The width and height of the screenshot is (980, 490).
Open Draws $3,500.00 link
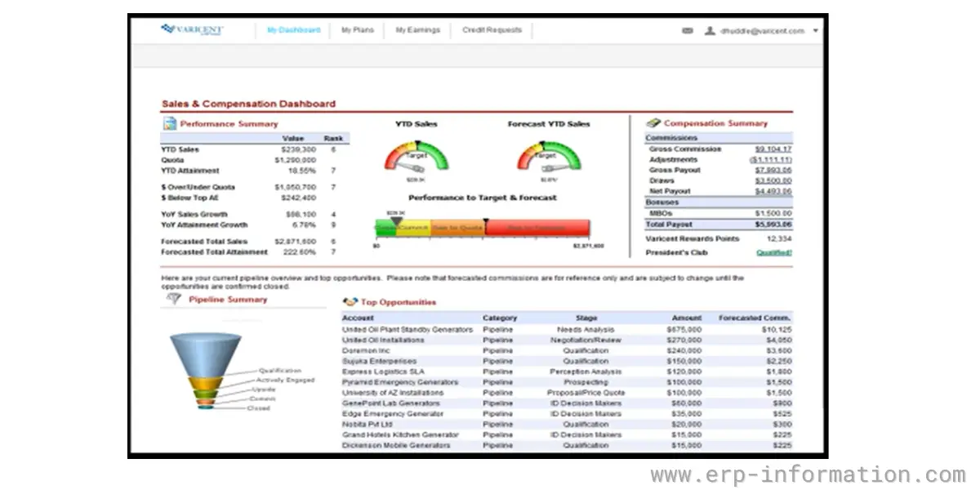coord(773,180)
